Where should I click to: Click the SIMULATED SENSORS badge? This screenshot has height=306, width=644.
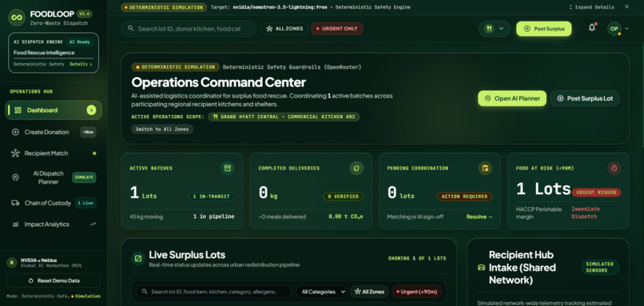(600, 267)
